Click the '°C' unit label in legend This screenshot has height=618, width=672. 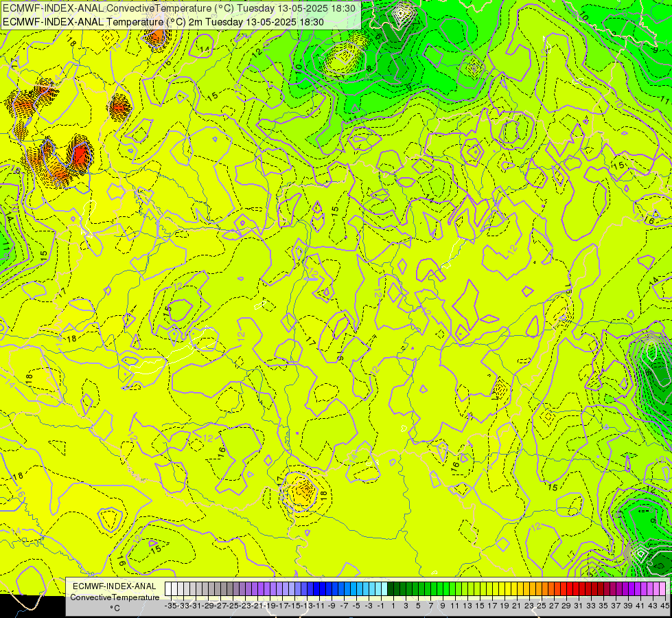[115, 608]
